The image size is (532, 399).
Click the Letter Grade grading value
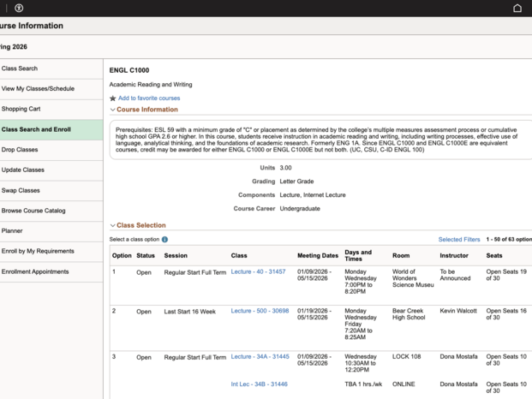click(296, 182)
